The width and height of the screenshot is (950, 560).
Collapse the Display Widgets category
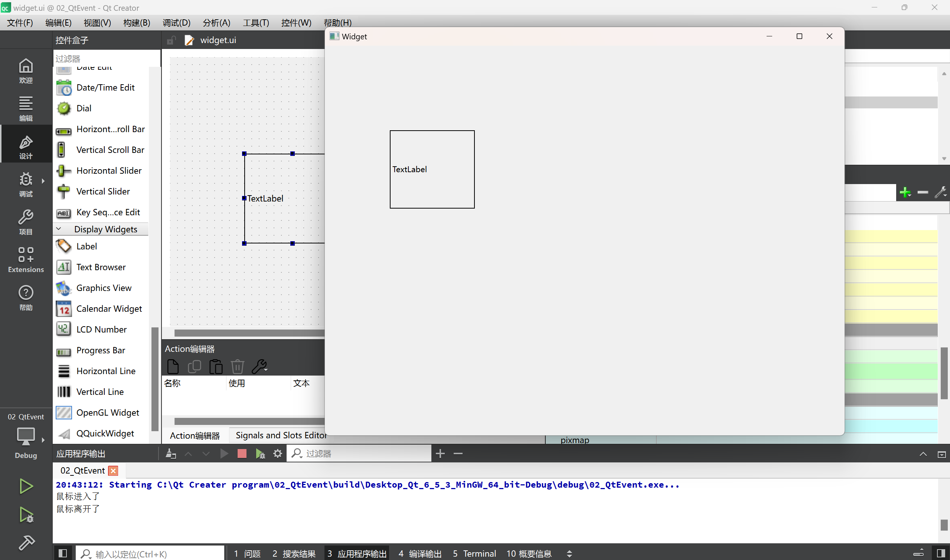(59, 229)
